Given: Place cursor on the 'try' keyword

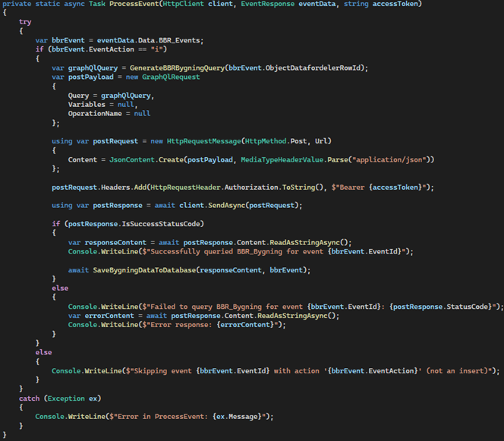Looking at the screenshot, I should tap(25, 23).
